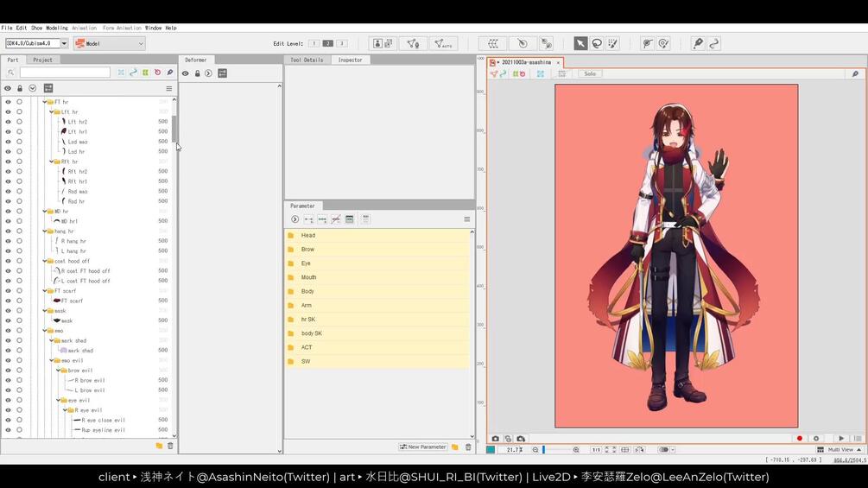Toggle lock circle for MD hr1
This screenshot has height=488, width=868.
(x=19, y=221)
